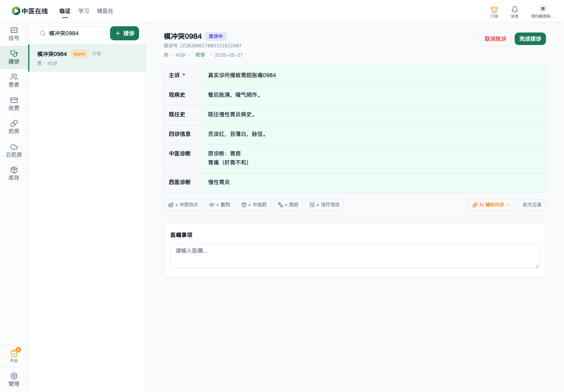Viewport: 564px width, 392px height.
Task: Open 处方记录
Action: click(532, 205)
